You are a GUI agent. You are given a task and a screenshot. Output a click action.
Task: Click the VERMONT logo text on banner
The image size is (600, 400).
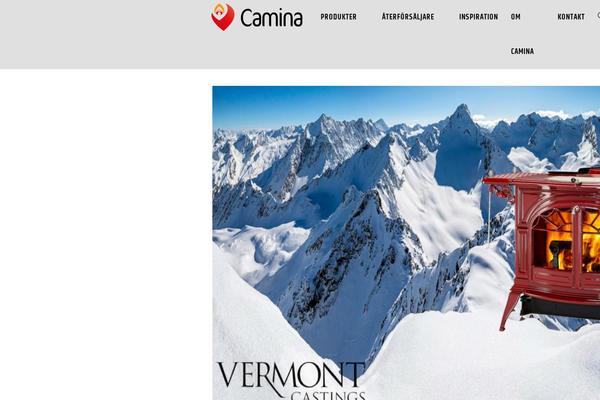(290, 375)
